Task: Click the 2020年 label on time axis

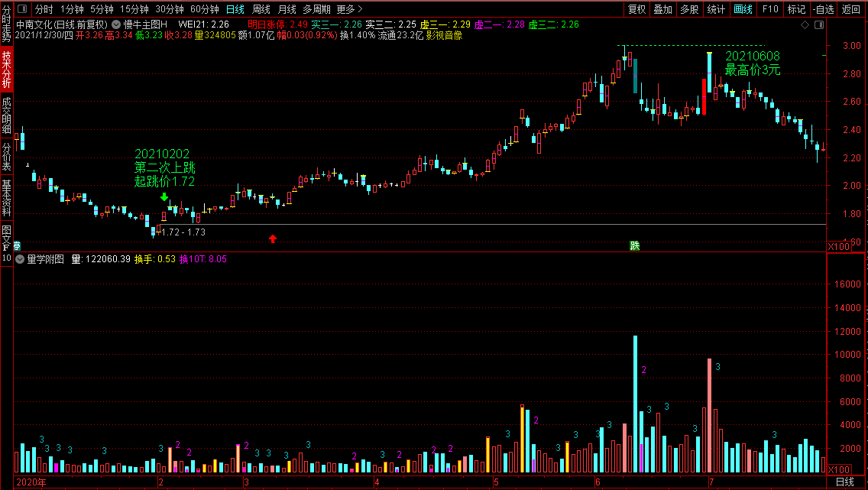Action: click(x=31, y=482)
